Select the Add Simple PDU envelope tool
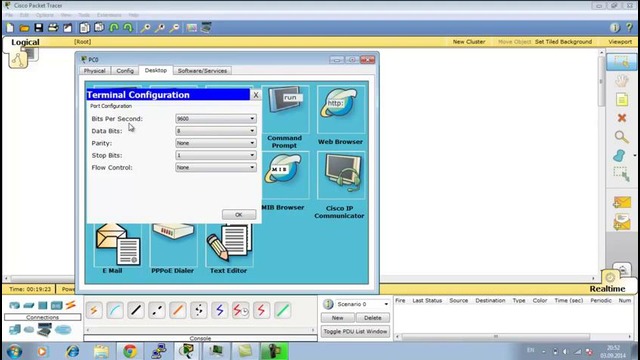 (622, 202)
